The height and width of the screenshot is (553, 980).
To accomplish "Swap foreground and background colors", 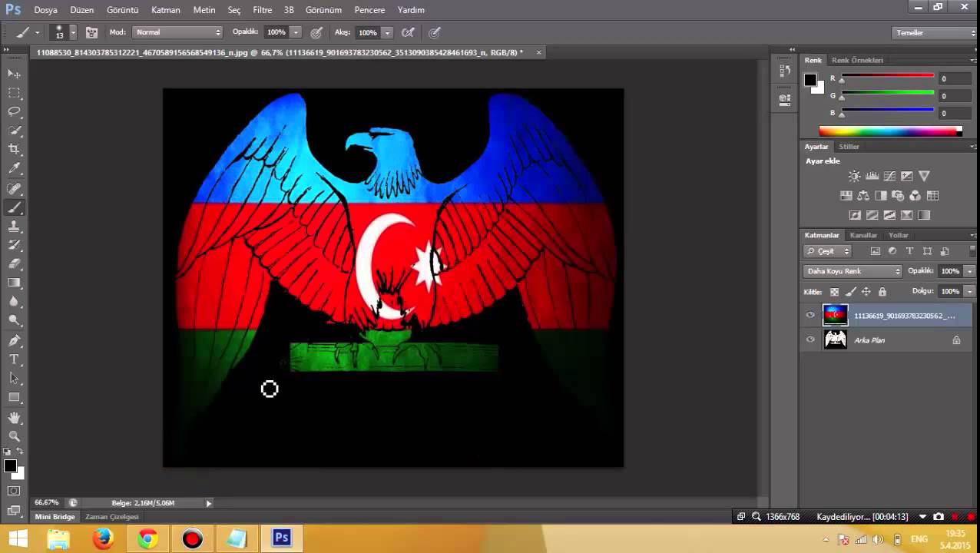I will [19, 452].
